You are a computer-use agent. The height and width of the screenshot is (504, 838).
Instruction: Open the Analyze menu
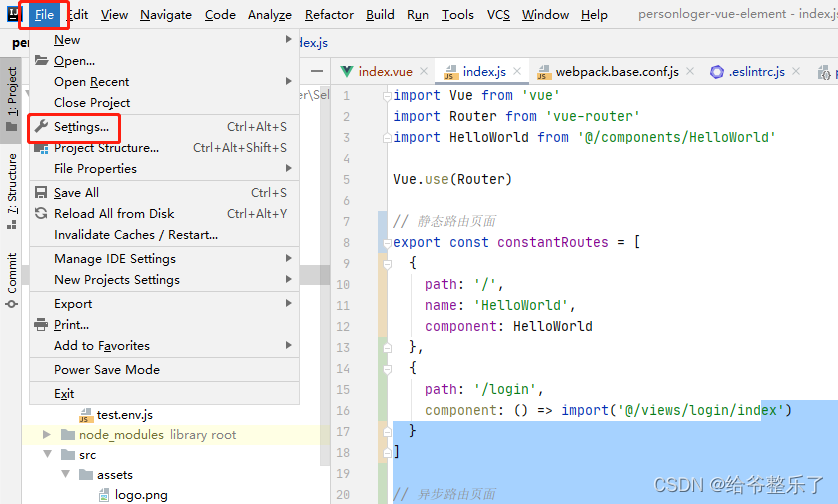pos(270,14)
